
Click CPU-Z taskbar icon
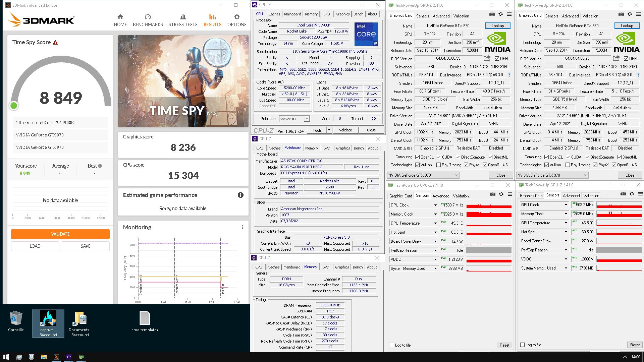point(68,357)
